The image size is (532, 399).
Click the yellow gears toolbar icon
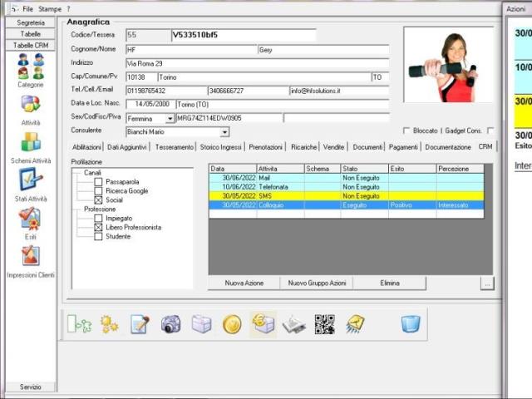(x=109, y=324)
